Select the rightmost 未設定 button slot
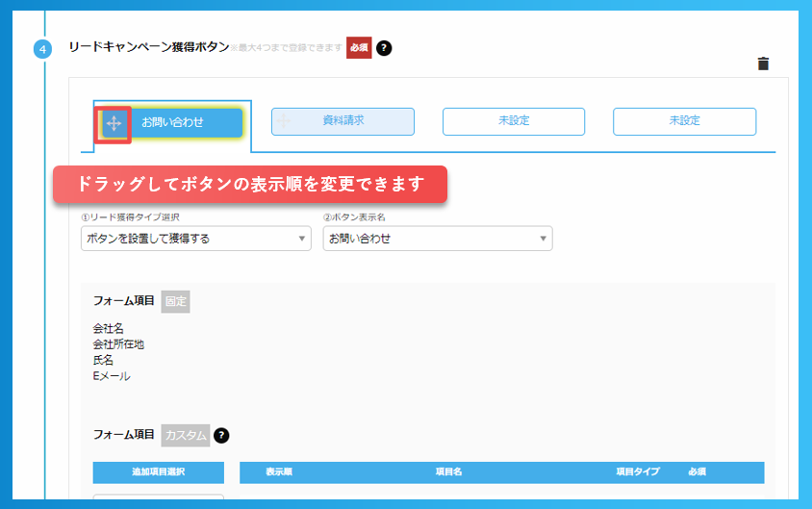The width and height of the screenshot is (812, 509). click(684, 121)
